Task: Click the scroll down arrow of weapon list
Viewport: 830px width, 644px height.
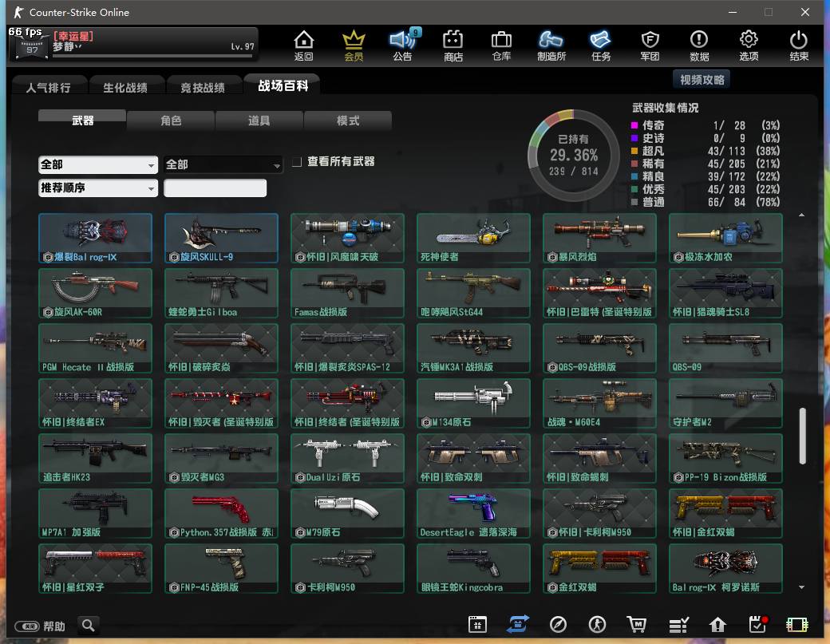Action: (x=802, y=587)
